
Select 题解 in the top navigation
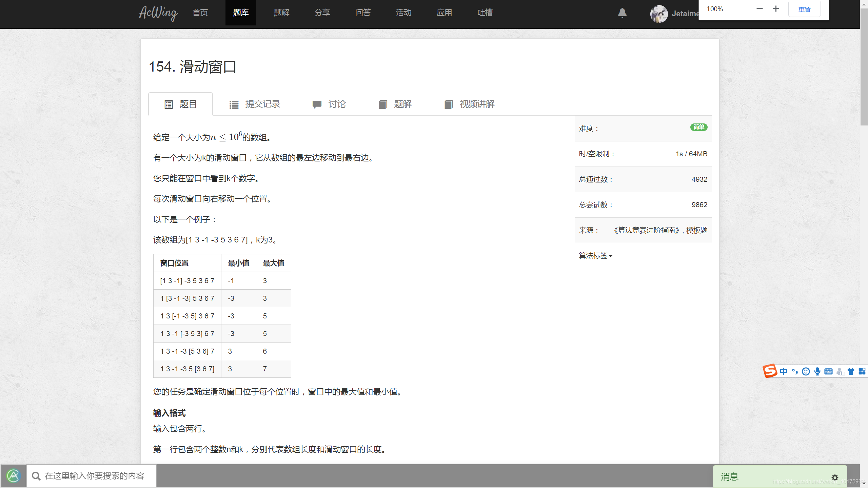[281, 13]
